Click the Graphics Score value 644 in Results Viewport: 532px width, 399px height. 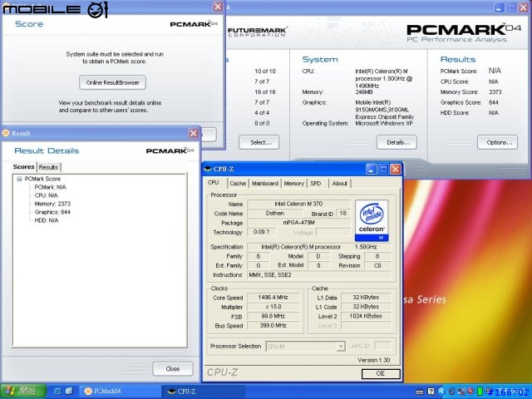click(x=493, y=102)
